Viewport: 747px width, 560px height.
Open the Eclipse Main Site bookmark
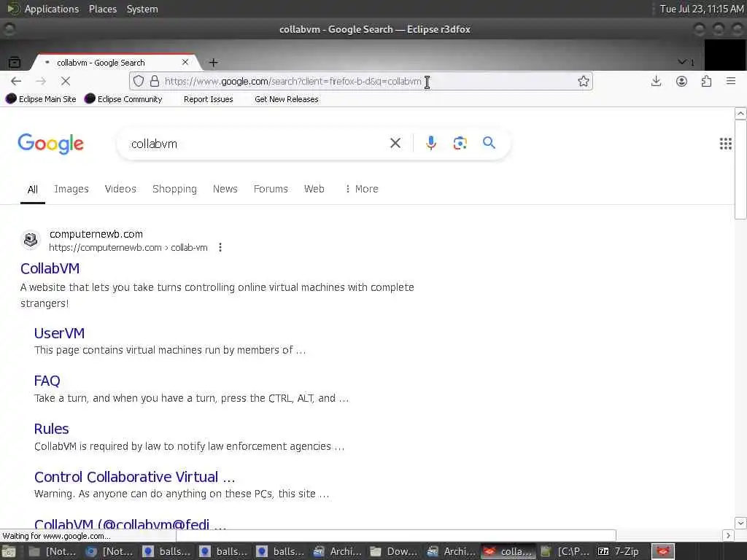point(41,99)
